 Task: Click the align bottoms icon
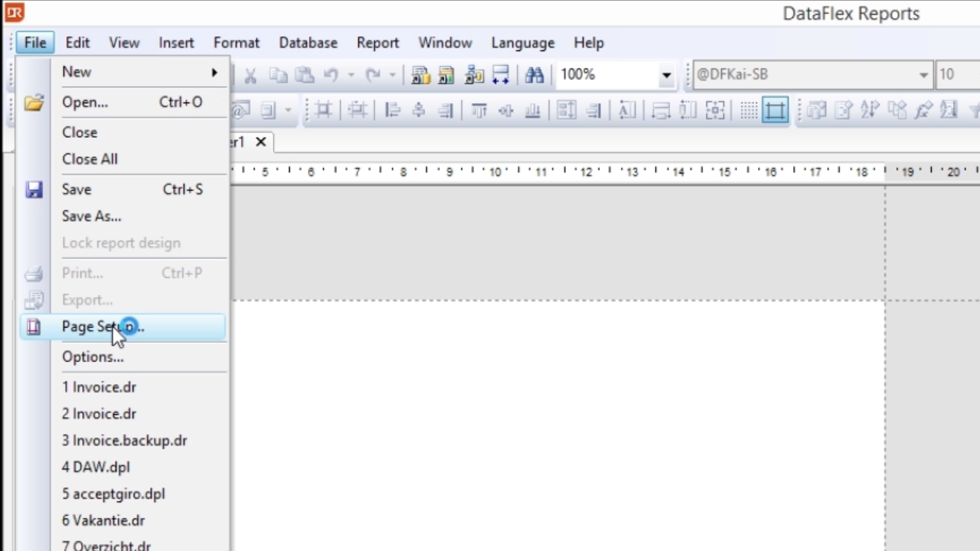tap(532, 110)
